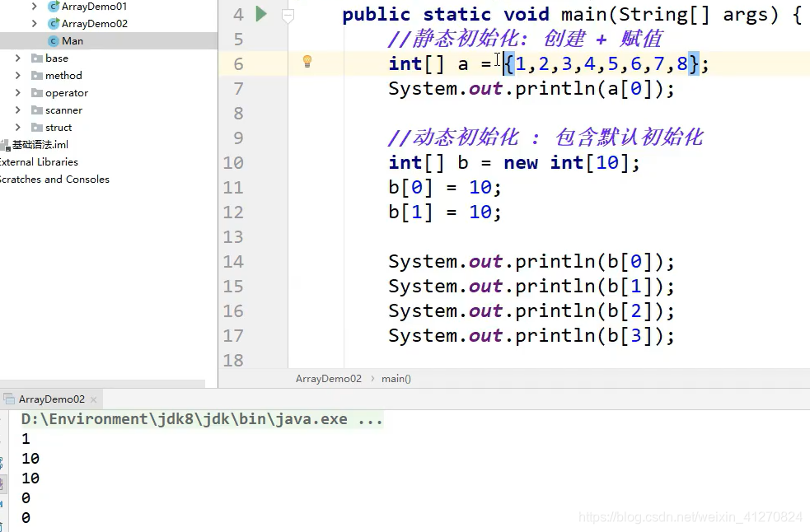The height and width of the screenshot is (532, 810).
Task: Click line number 18 in gutter
Action: click(233, 360)
